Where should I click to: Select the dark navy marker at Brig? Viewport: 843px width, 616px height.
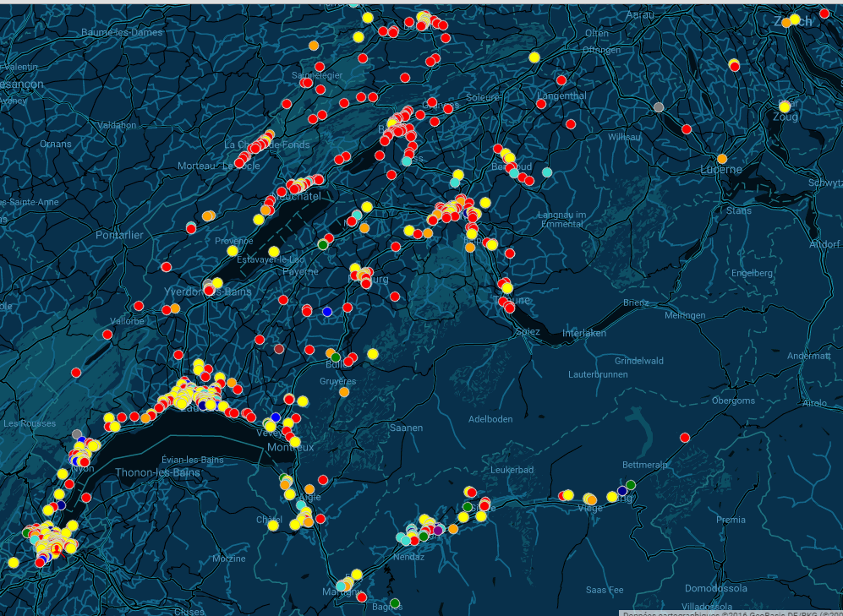(x=622, y=491)
